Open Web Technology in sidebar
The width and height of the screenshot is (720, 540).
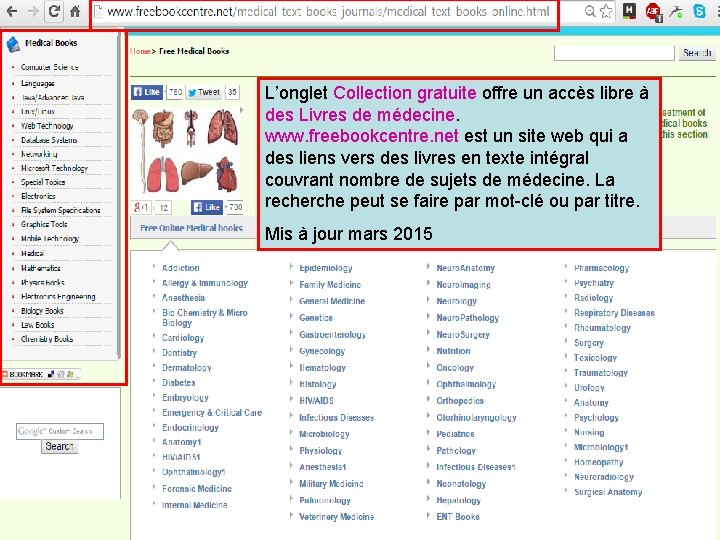(47, 125)
